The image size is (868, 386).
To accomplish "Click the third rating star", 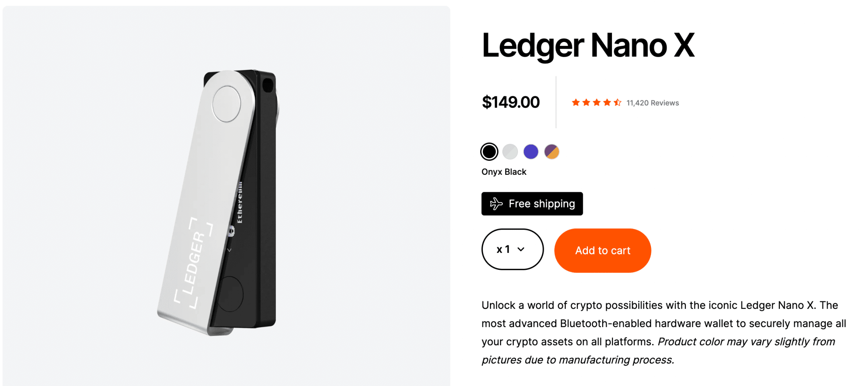I will [596, 102].
